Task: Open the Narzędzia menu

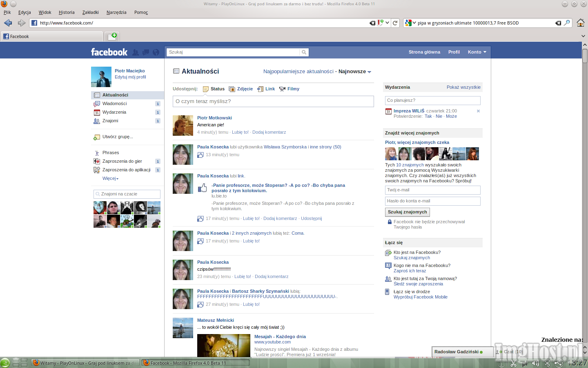Action: pyautogui.click(x=116, y=12)
